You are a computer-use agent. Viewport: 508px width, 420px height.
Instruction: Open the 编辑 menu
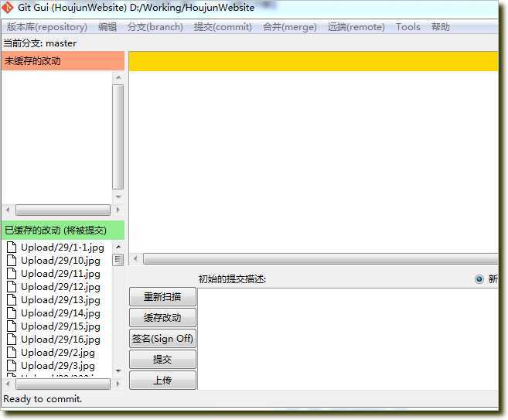click(107, 27)
